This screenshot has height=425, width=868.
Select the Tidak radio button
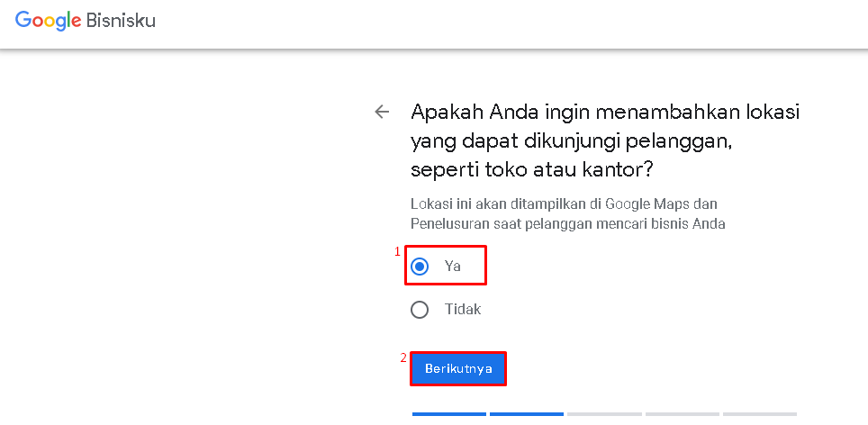[420, 310]
